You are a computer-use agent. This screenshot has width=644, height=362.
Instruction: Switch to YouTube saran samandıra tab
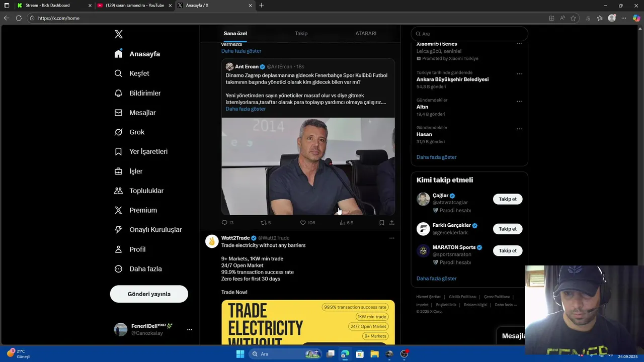point(134,6)
